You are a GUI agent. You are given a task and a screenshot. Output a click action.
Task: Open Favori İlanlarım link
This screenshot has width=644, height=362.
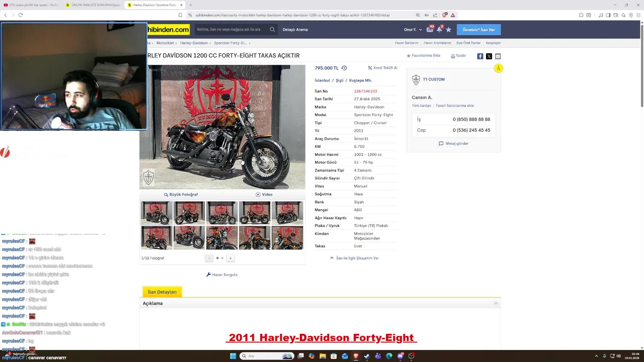[407, 43]
